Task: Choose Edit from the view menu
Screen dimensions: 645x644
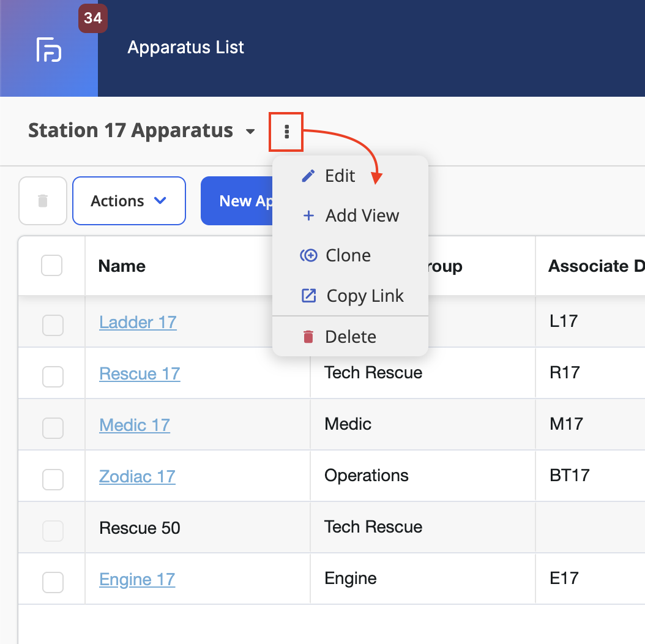Action: (351, 176)
